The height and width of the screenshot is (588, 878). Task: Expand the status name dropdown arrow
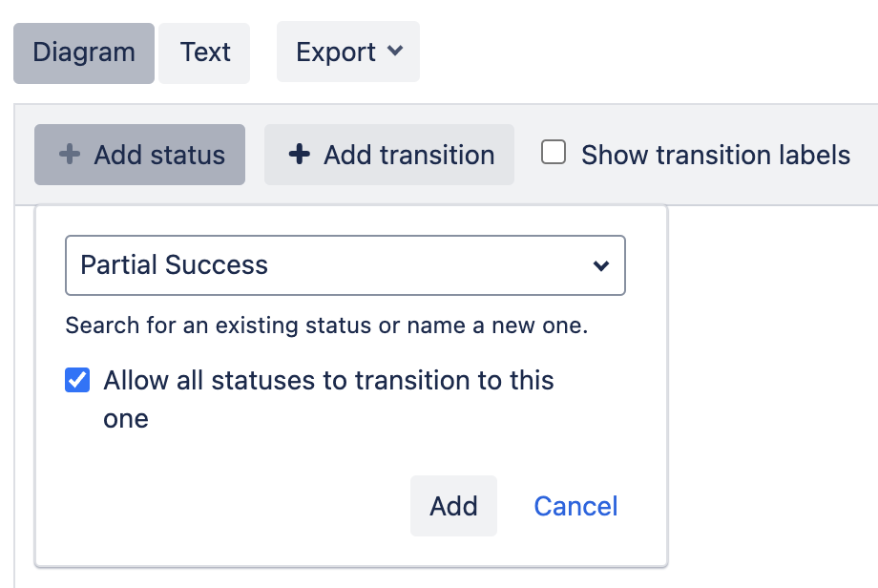point(601,265)
